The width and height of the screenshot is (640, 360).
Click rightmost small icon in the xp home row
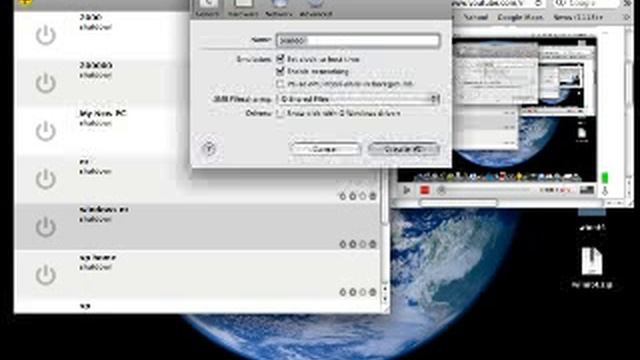(373, 292)
